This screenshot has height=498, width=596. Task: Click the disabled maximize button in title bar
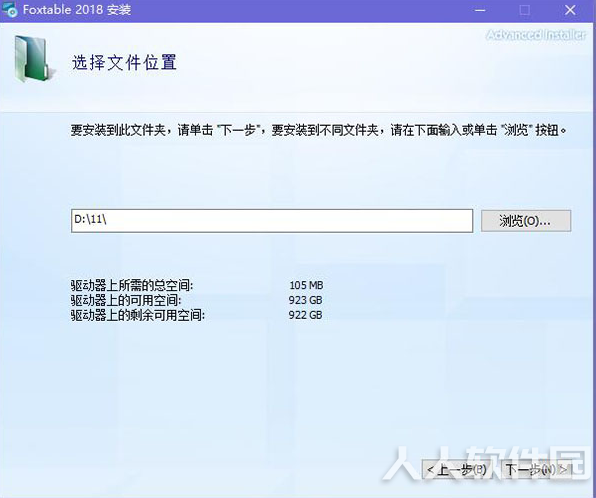tap(525, 10)
